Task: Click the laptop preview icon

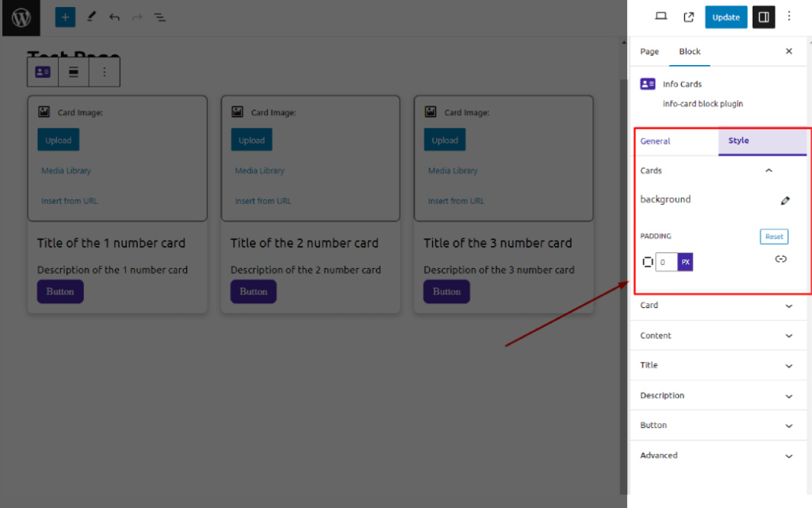Action: pyautogui.click(x=661, y=17)
